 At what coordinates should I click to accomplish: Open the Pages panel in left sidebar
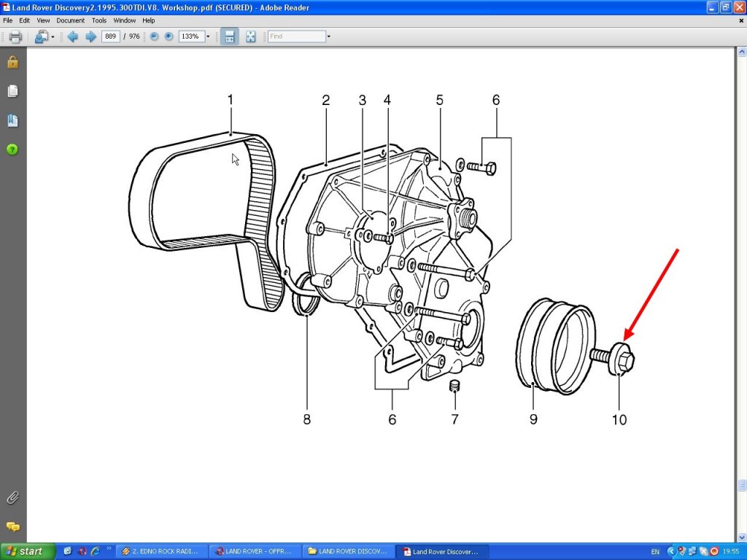click(12, 91)
